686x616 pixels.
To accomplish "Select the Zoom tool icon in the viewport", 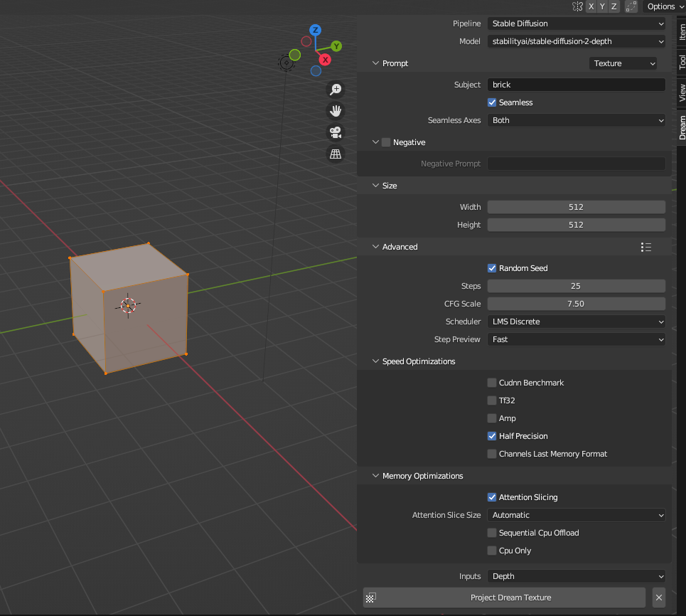I will [x=335, y=89].
